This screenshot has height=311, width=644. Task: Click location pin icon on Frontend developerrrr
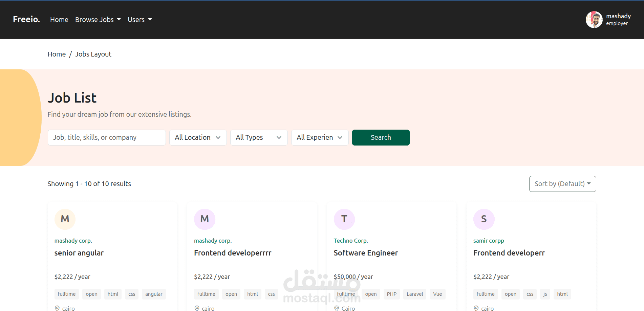click(197, 308)
